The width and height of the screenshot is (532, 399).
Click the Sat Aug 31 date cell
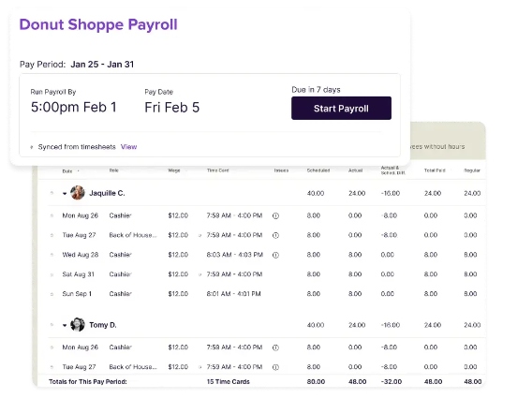click(78, 274)
